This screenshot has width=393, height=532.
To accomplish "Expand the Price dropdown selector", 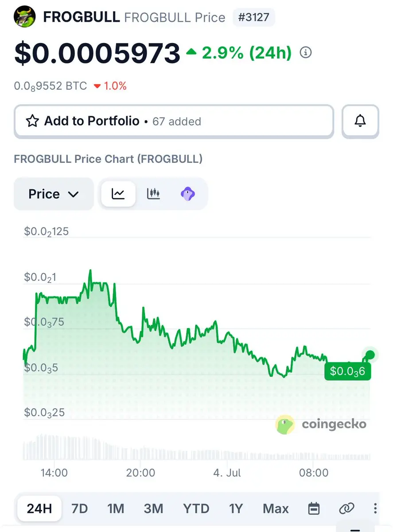I will (54, 194).
